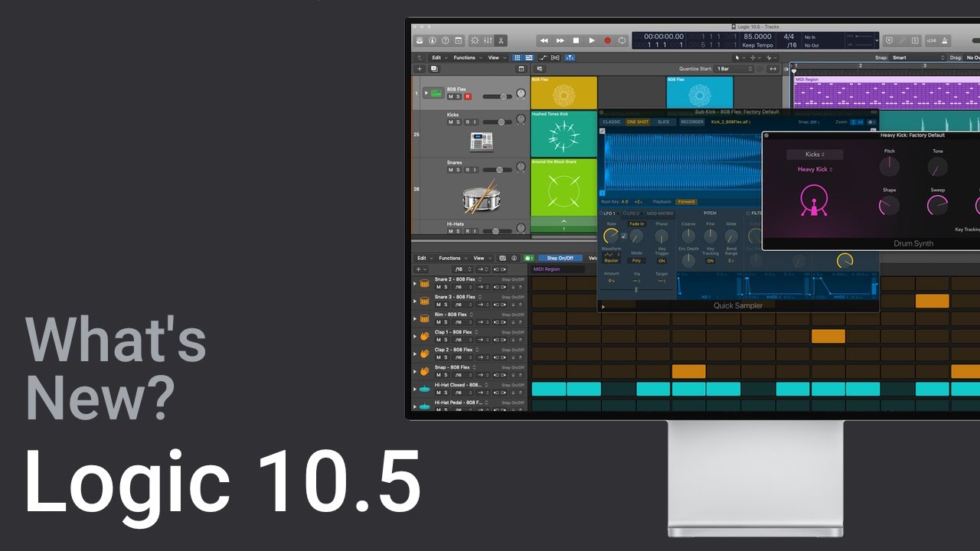
Task: Select the CLASSIC mode tab in Quick Sampler
Action: pos(612,122)
